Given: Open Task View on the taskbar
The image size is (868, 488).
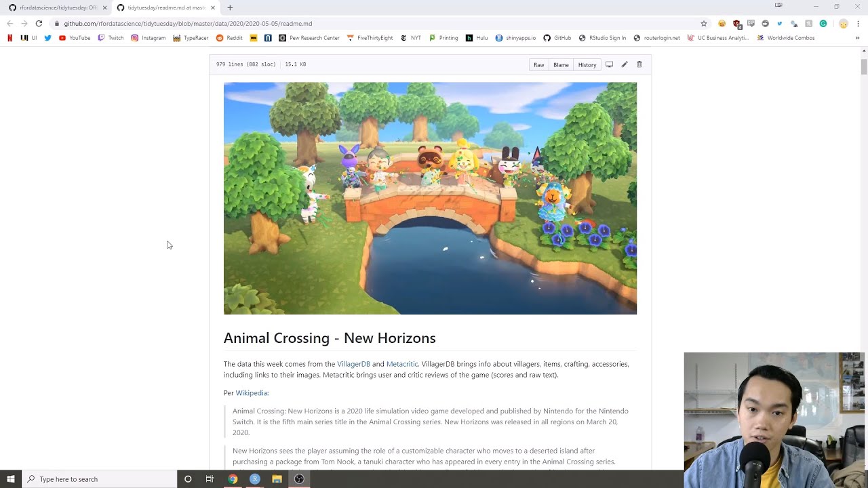Looking at the screenshot, I should [x=210, y=479].
